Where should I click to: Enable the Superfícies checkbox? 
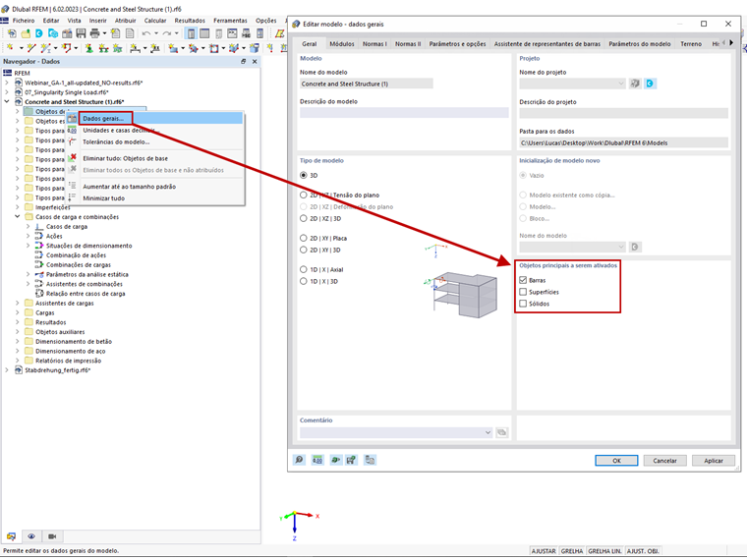523,292
